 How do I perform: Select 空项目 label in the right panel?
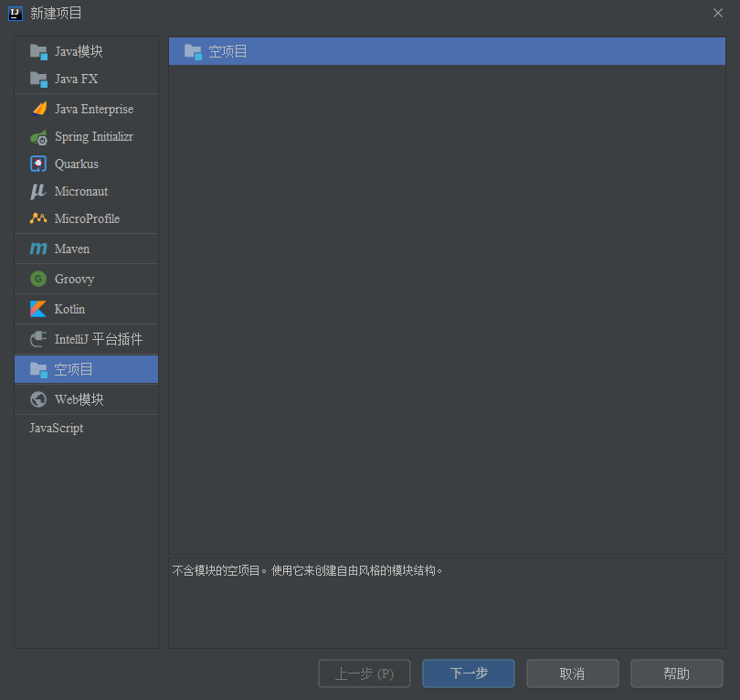[227, 51]
